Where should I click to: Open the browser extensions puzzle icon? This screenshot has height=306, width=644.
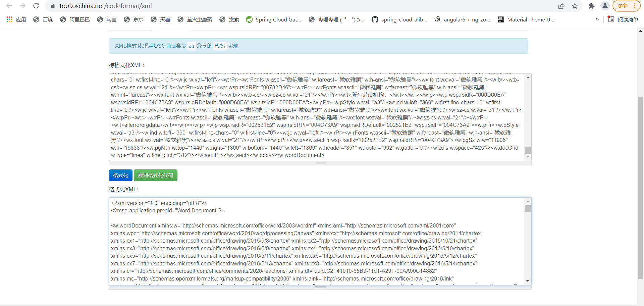click(x=591, y=6)
